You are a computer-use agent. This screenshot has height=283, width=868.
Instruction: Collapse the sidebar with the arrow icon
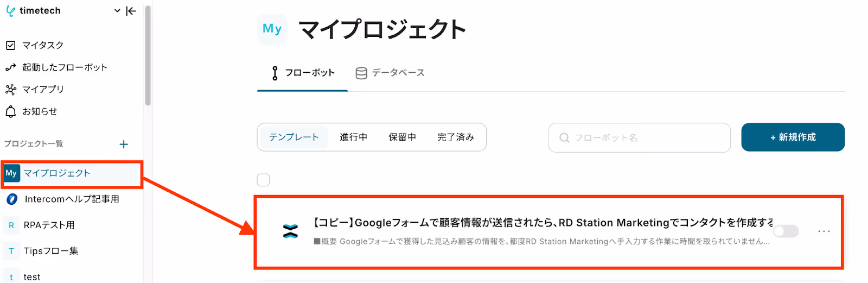pos(131,11)
